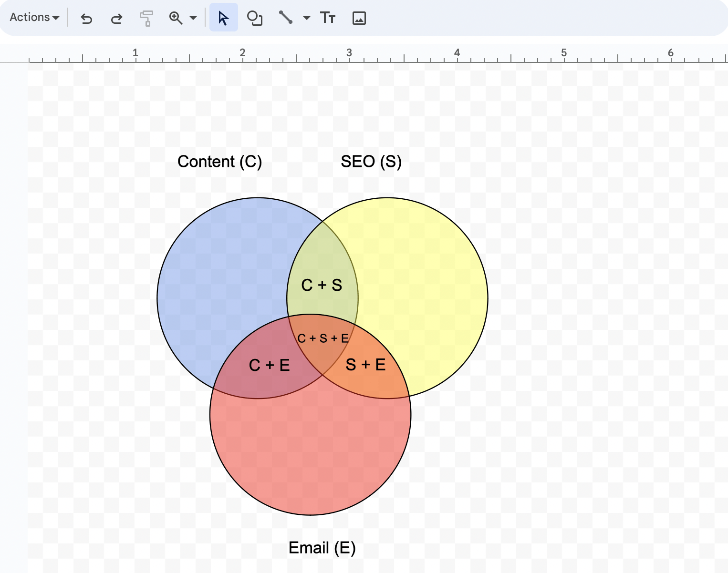Open the Shape insertion tool
The width and height of the screenshot is (728, 573).
(x=255, y=18)
